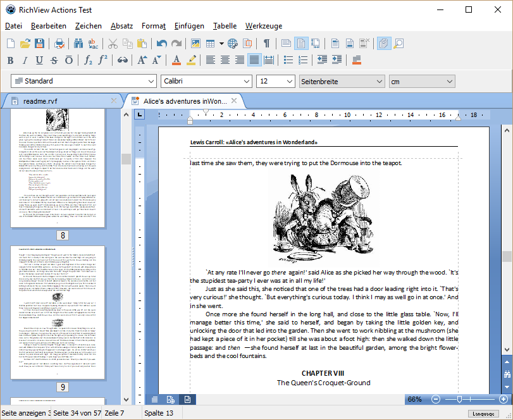This screenshot has height=420, width=513.
Task: Click the zoom in plus button
Action: click(x=503, y=399)
